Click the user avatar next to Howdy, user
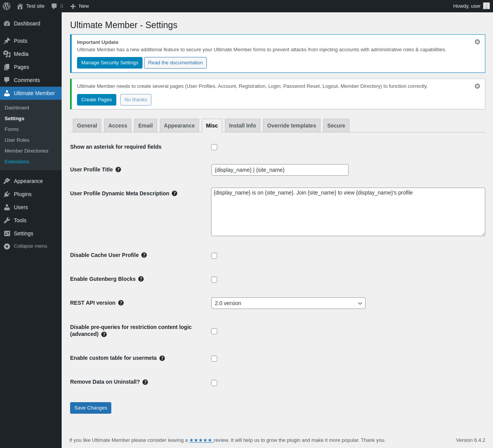493x448 pixels. pyautogui.click(x=486, y=6)
